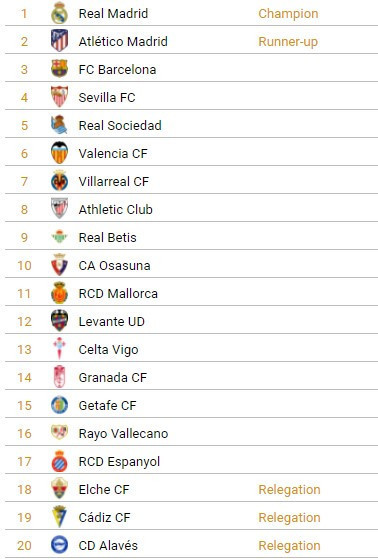
Task: Click Relegation label beside Elche CF
Action: pyautogui.click(x=289, y=490)
